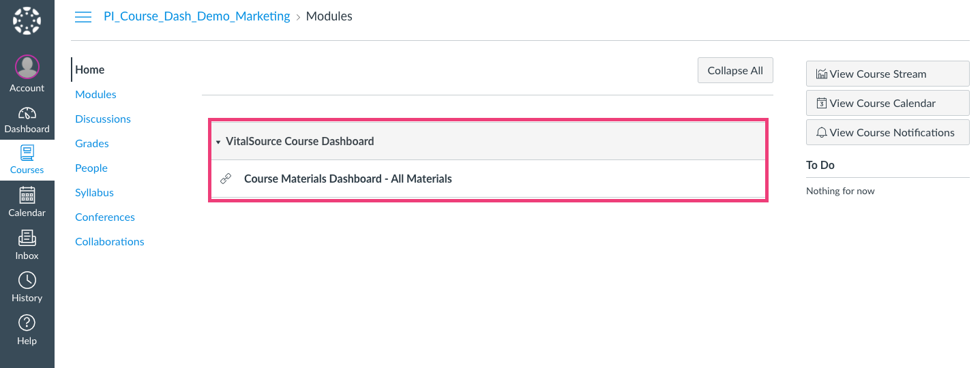980x368 pixels.
Task: Open Grades in course navigation
Action: tap(92, 144)
